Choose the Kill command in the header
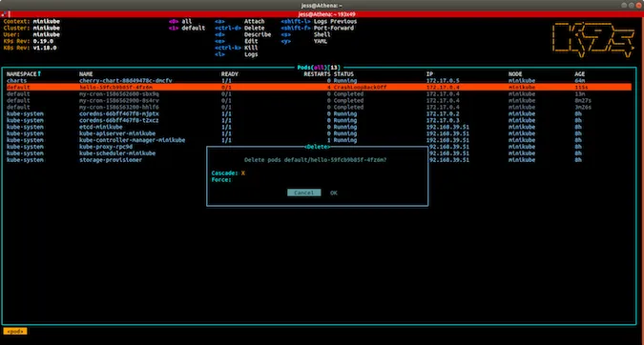This screenshot has width=644, height=345. (x=251, y=48)
